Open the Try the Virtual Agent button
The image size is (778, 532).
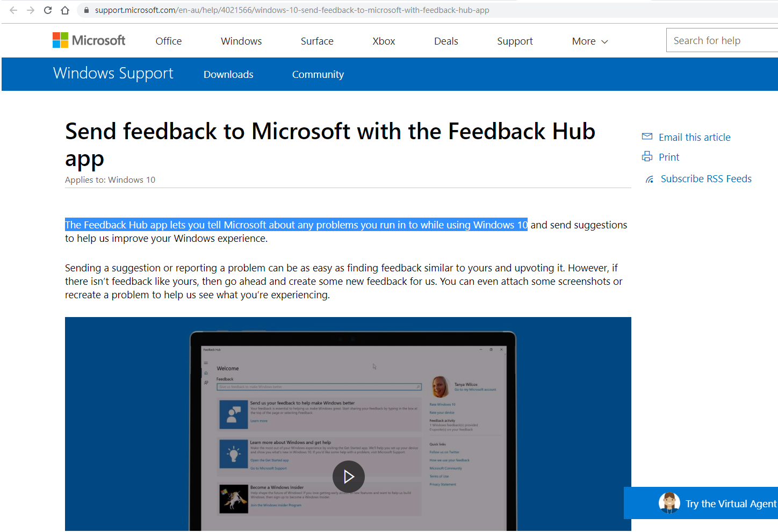(x=701, y=503)
